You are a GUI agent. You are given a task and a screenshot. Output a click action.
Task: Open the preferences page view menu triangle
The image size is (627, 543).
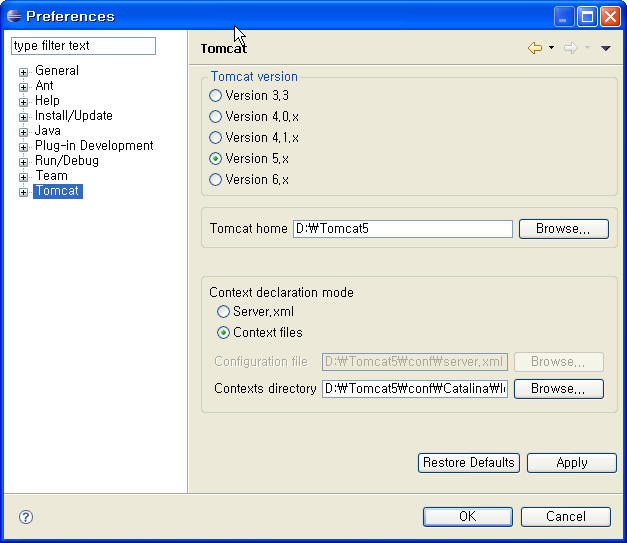606,48
